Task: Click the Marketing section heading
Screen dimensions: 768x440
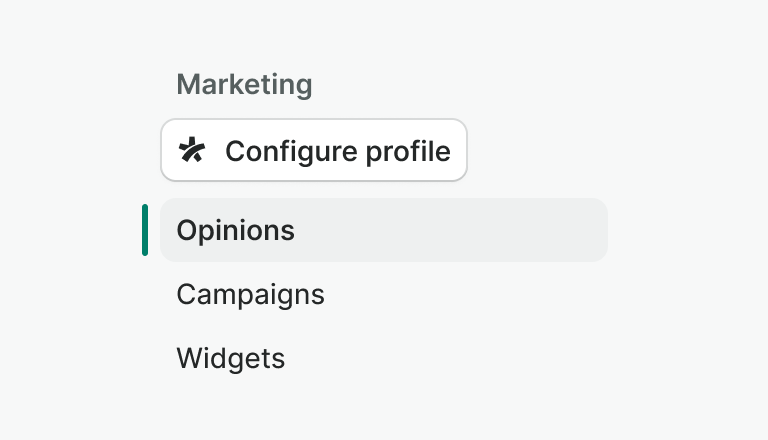Action: (244, 85)
